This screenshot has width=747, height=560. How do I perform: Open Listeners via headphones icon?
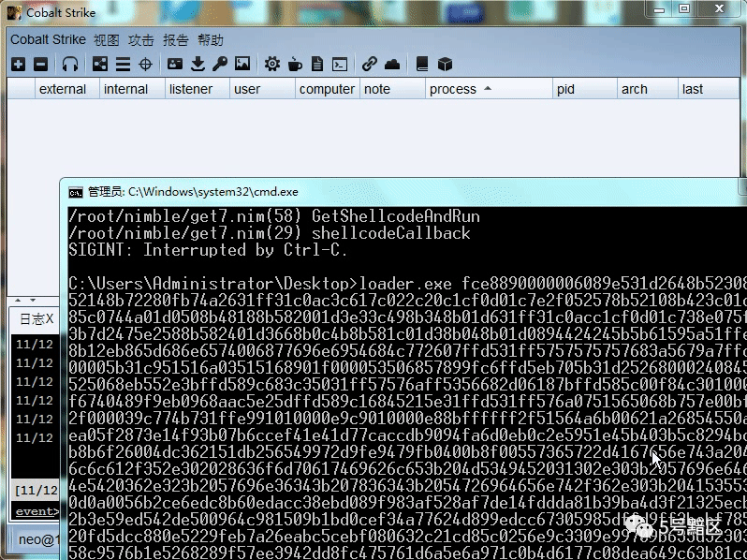pos(70,65)
